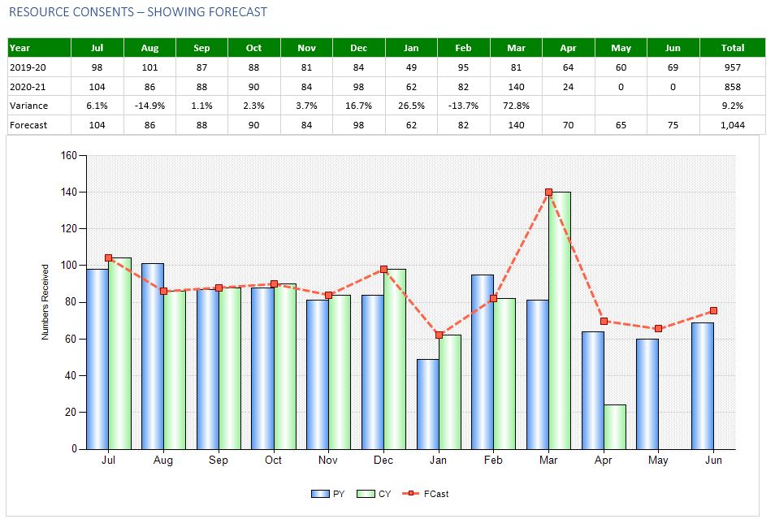Click the CY legend green swatch
Viewport: 775px width, 532px height.
tap(366, 494)
